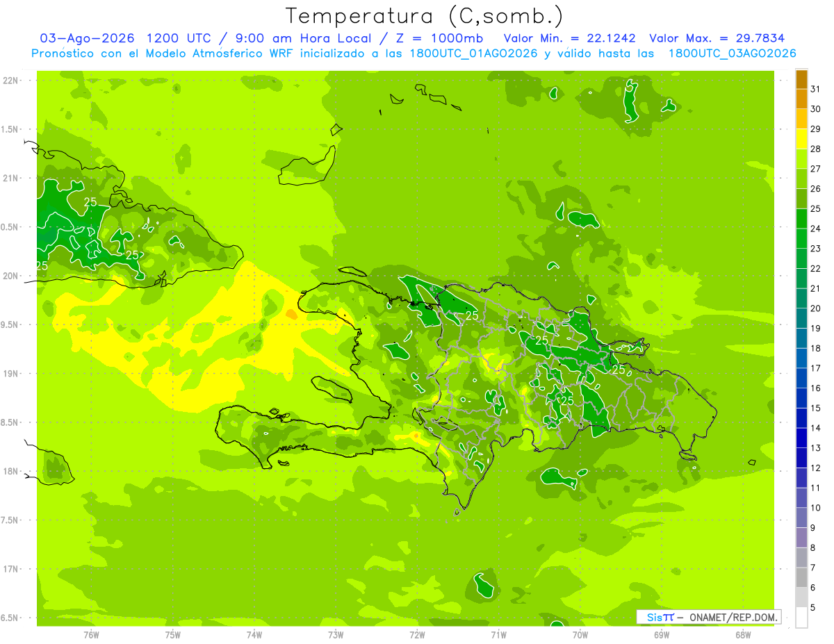Click the '70W' longitude label
834x644 pixels.
(x=580, y=635)
